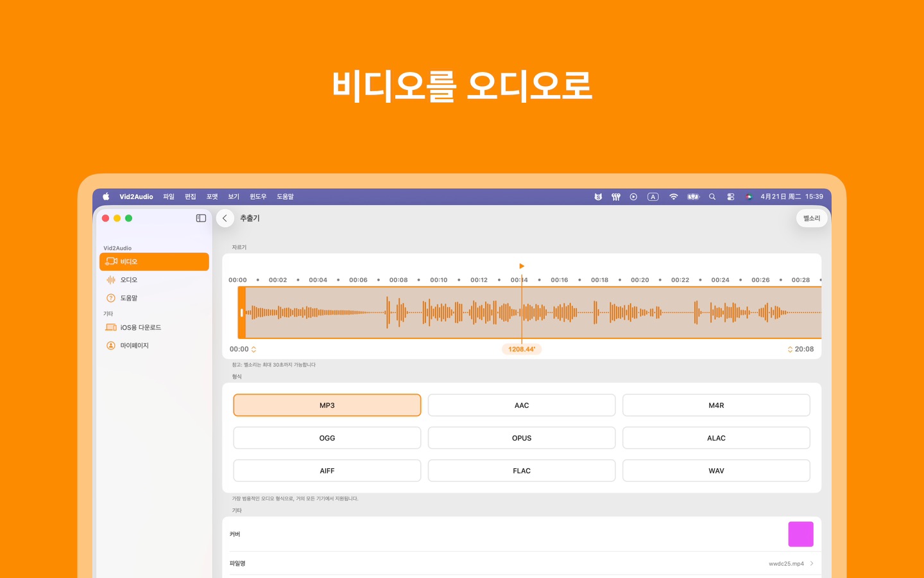This screenshot has width=924, height=578.
Task: Click the question mark help icon
Action: pos(111,298)
